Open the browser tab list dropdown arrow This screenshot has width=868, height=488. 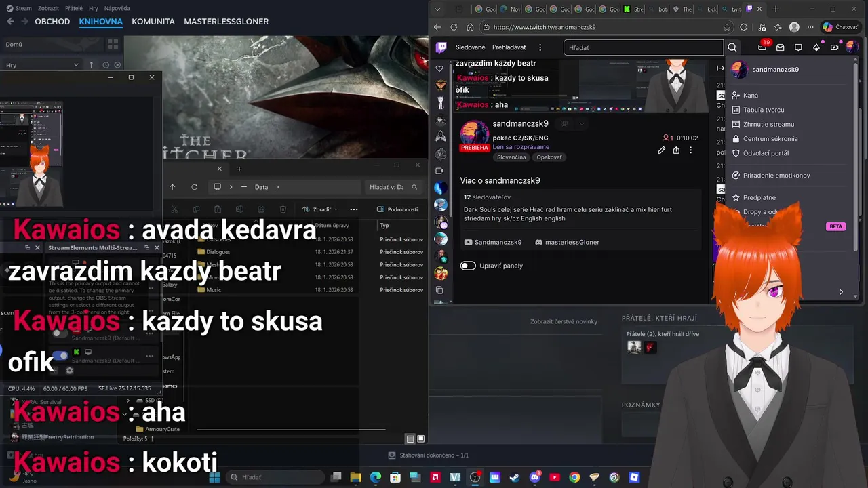tap(438, 9)
